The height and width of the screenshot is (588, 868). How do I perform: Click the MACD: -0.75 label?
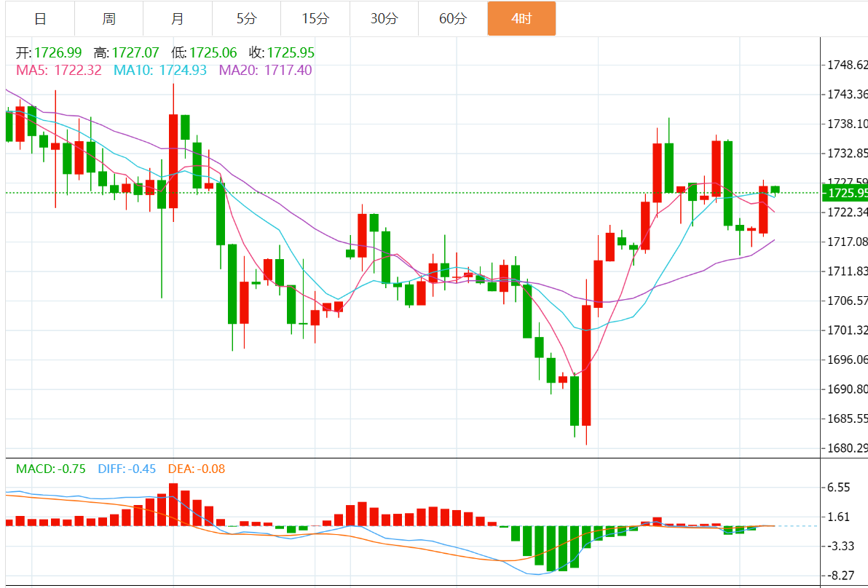point(51,469)
